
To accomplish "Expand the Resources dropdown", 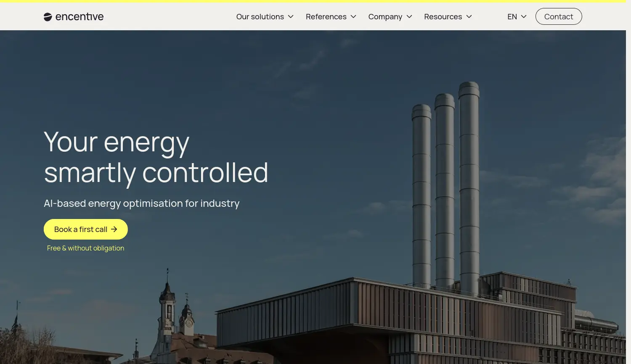I will pyautogui.click(x=443, y=16).
